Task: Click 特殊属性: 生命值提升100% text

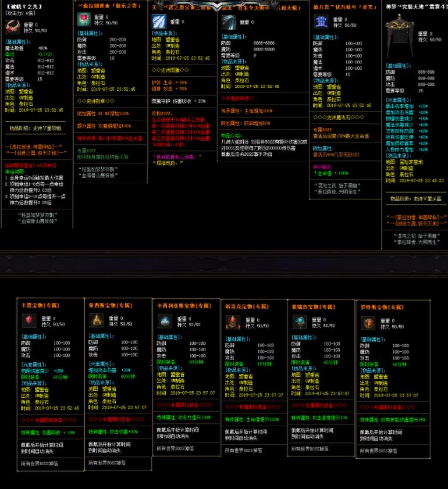Action: coord(252,418)
